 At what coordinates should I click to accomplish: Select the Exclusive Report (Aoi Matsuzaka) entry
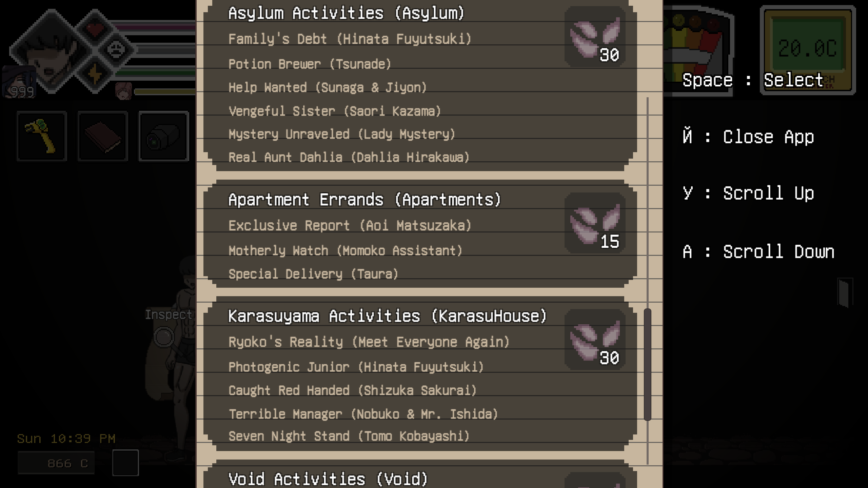tap(350, 226)
